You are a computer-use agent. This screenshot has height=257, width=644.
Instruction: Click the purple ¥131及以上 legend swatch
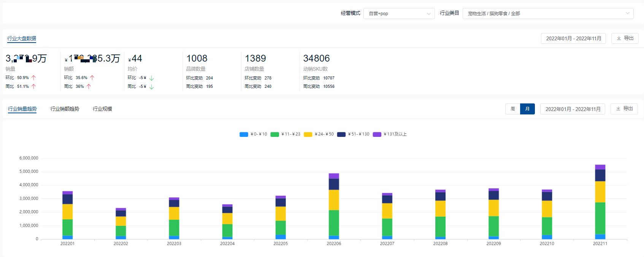pos(377,134)
